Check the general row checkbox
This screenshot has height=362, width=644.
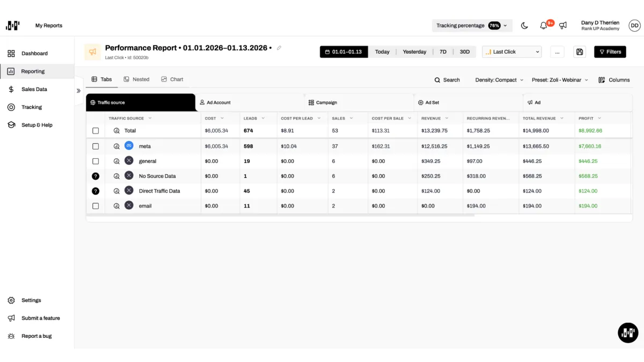click(x=96, y=161)
